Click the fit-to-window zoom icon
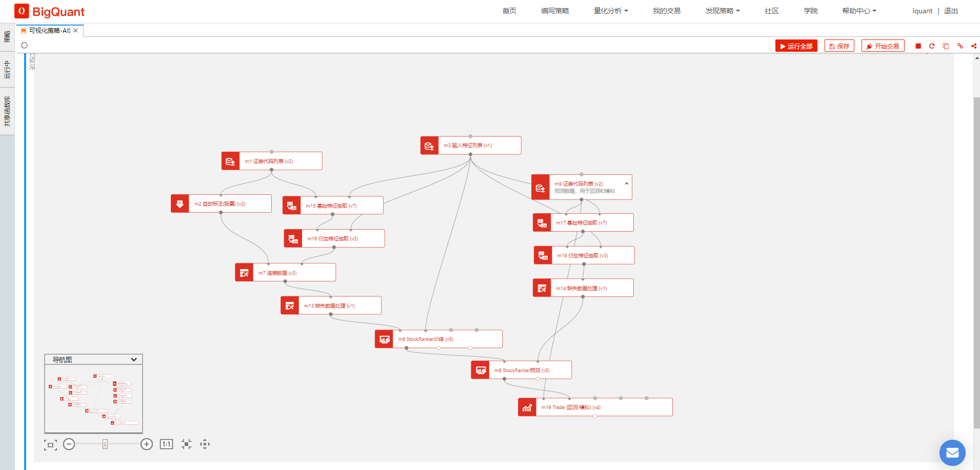The width and height of the screenshot is (980, 470). (x=50, y=444)
